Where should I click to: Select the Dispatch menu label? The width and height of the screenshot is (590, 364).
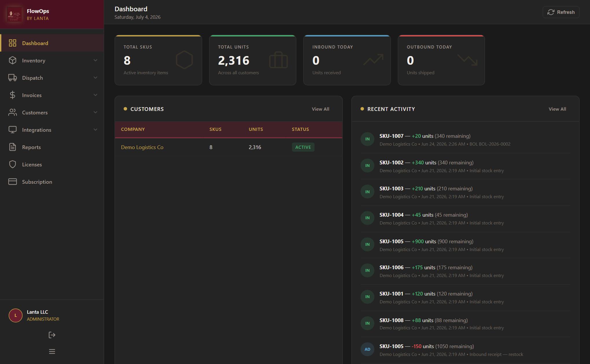pos(32,78)
